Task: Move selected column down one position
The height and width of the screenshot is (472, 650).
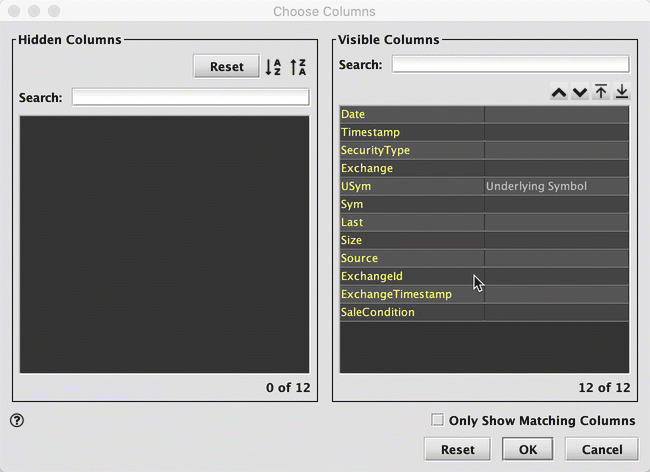Action: (x=579, y=93)
